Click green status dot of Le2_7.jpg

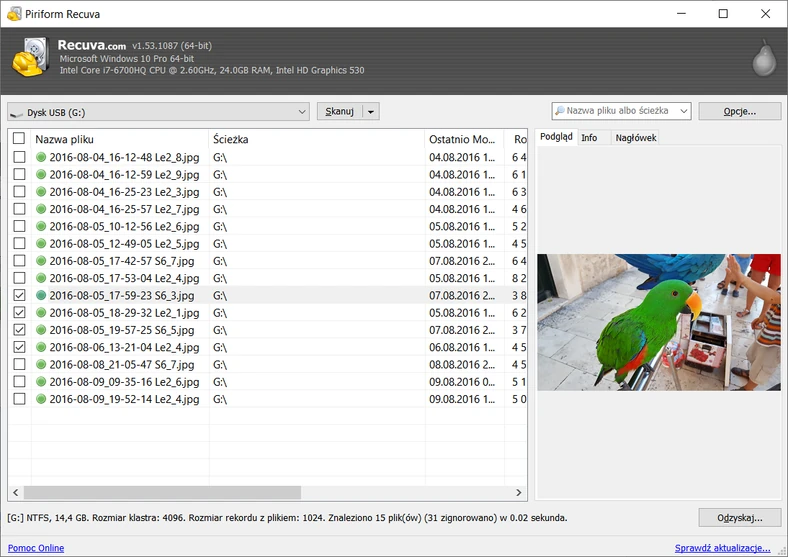click(41, 209)
